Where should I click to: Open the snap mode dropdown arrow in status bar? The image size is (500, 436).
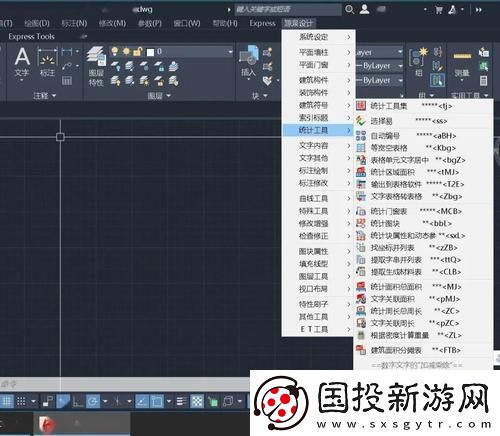click(33, 401)
